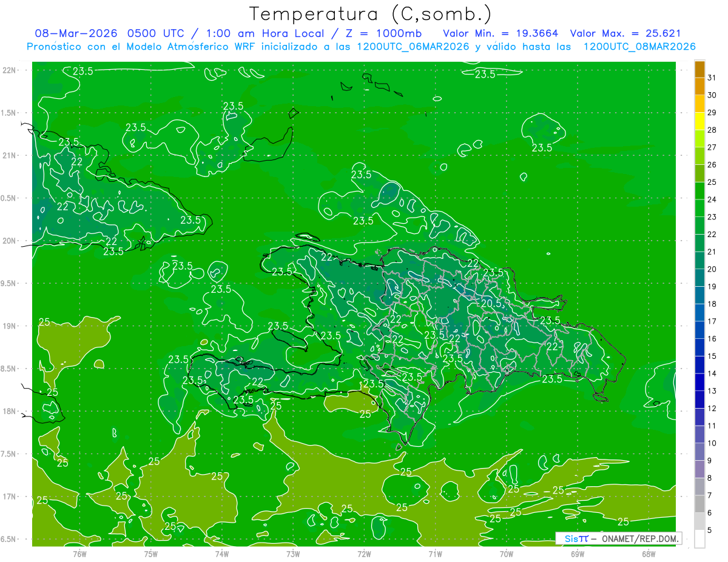
Task: Click the 'Valor Max. = 25.621' value
Action: pyautogui.click(x=625, y=33)
